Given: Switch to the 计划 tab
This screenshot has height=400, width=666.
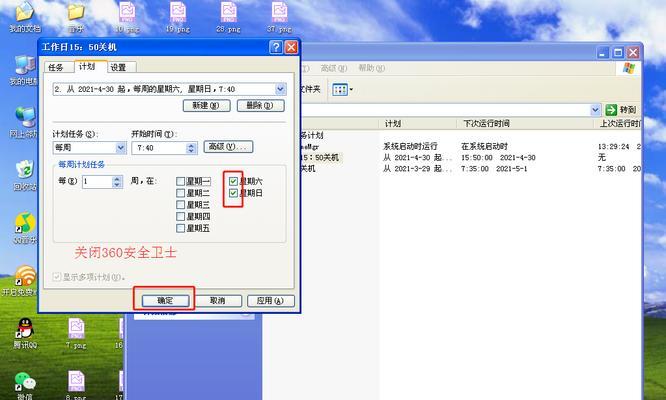Looking at the screenshot, I should 87,66.
